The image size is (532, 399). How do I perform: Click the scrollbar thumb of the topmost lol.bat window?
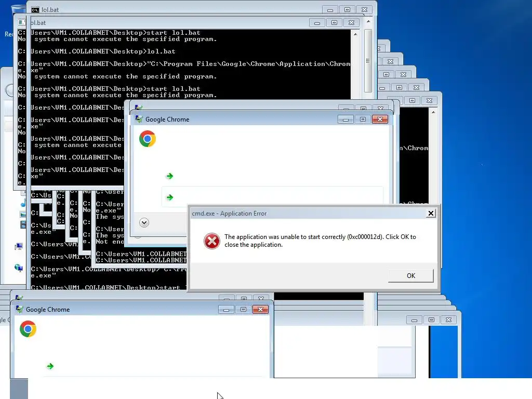tap(368, 61)
